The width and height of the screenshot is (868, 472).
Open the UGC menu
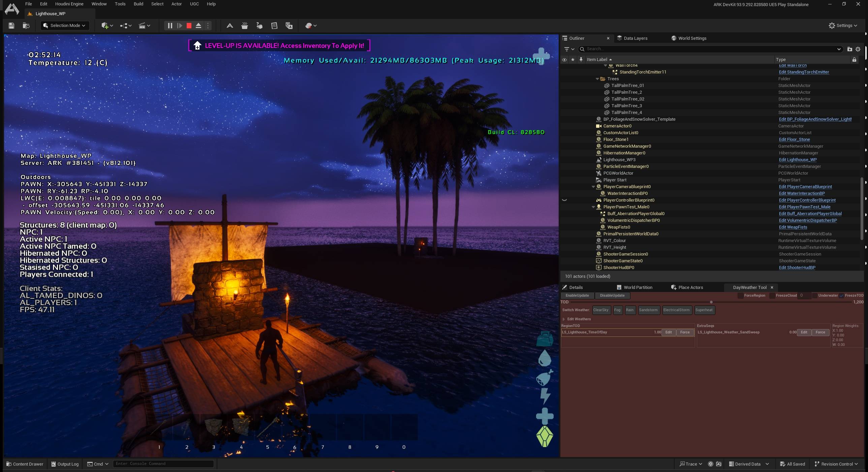pos(194,4)
